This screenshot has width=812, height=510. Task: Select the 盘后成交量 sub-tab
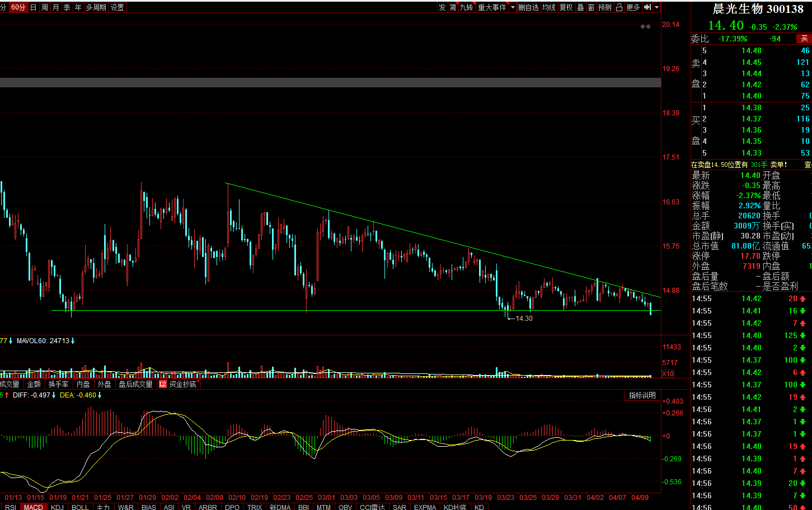[136, 384]
